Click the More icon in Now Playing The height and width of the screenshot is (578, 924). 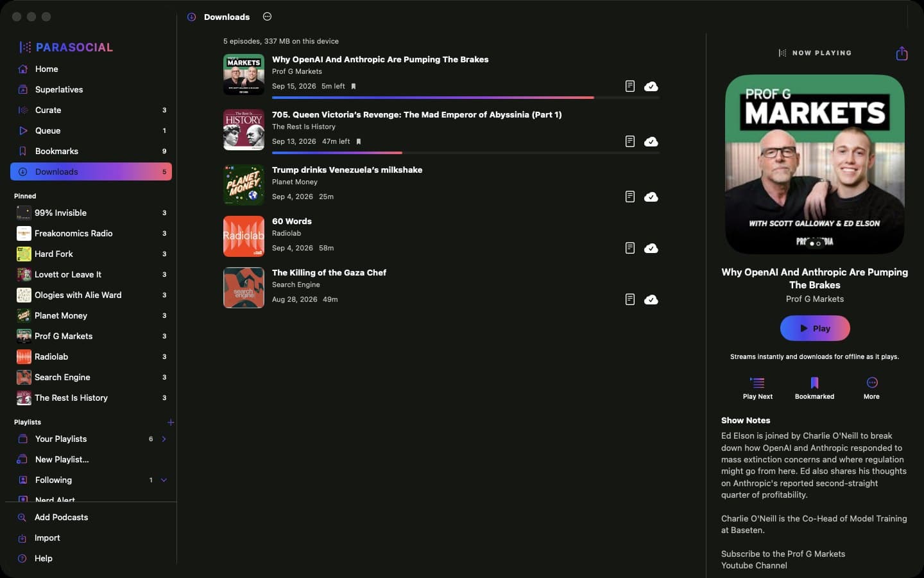(x=872, y=383)
